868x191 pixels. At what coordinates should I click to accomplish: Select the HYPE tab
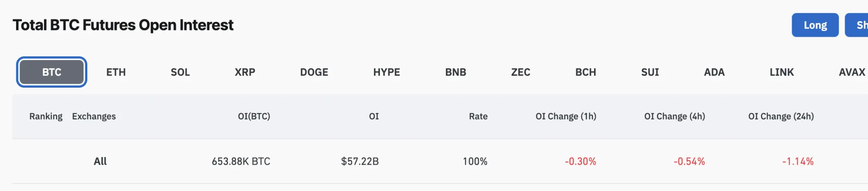[x=387, y=72]
